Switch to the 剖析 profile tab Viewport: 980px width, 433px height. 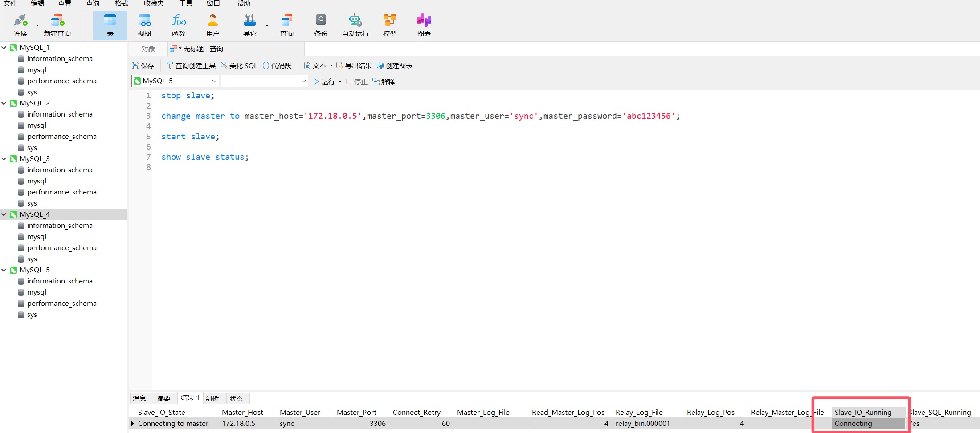(212, 398)
